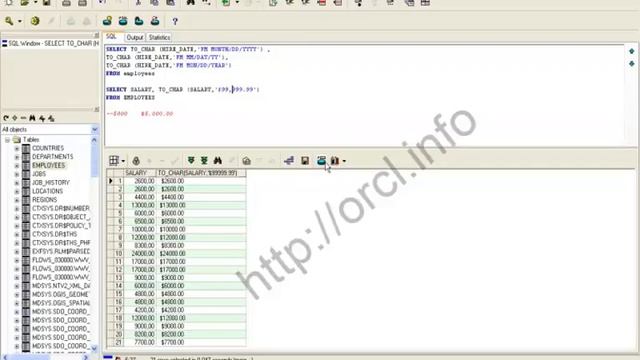The image size is (640, 360).
Task: Expand the JOB_HISTORY table node
Action: 17,182
